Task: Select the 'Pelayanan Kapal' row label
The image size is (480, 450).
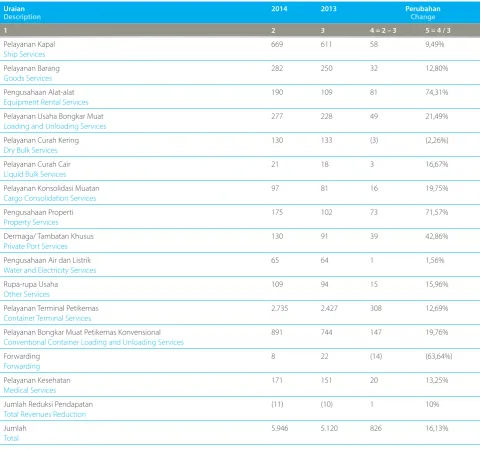Action: point(29,44)
